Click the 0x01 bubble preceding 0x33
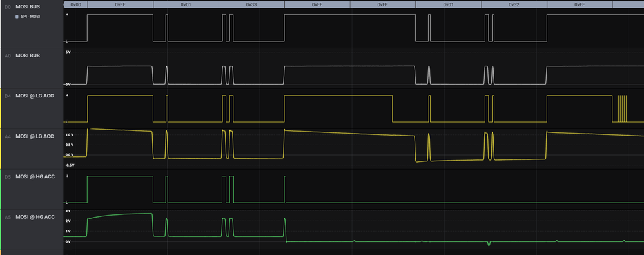644x255 pixels. [x=186, y=5]
